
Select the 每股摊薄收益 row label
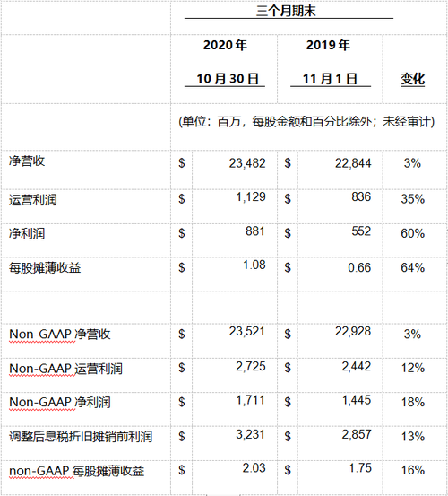pyautogui.click(x=45, y=268)
